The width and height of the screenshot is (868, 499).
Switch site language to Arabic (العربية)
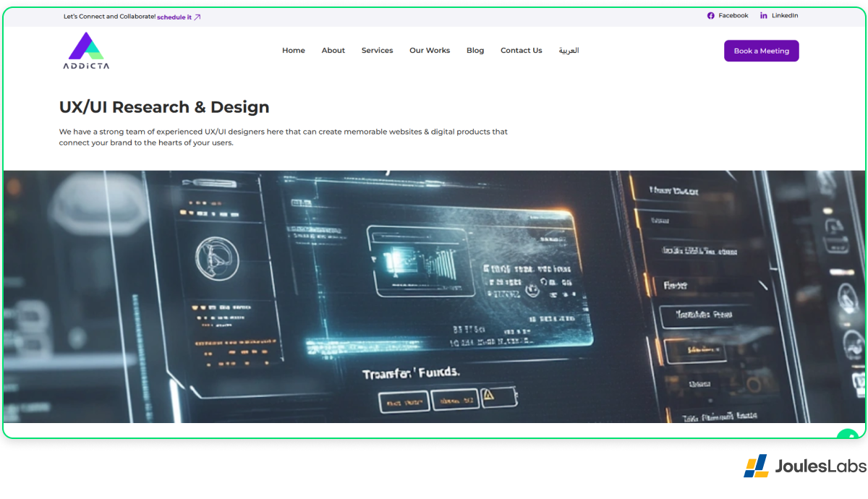569,51
